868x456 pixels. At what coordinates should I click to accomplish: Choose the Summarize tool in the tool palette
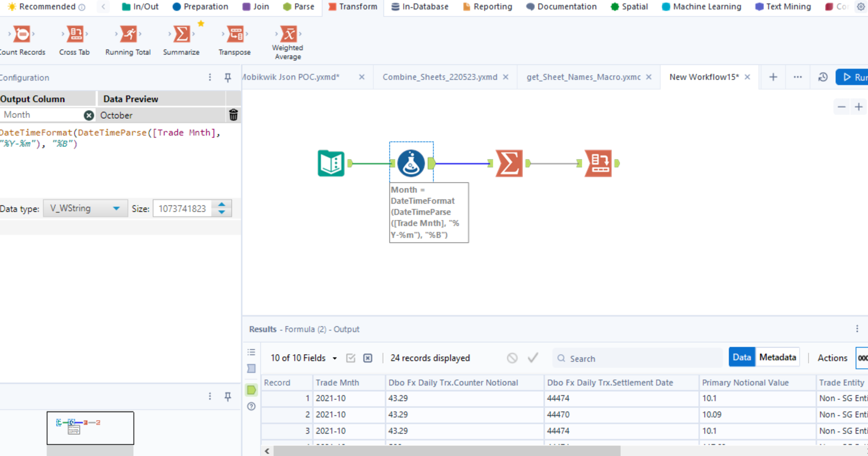(x=181, y=41)
